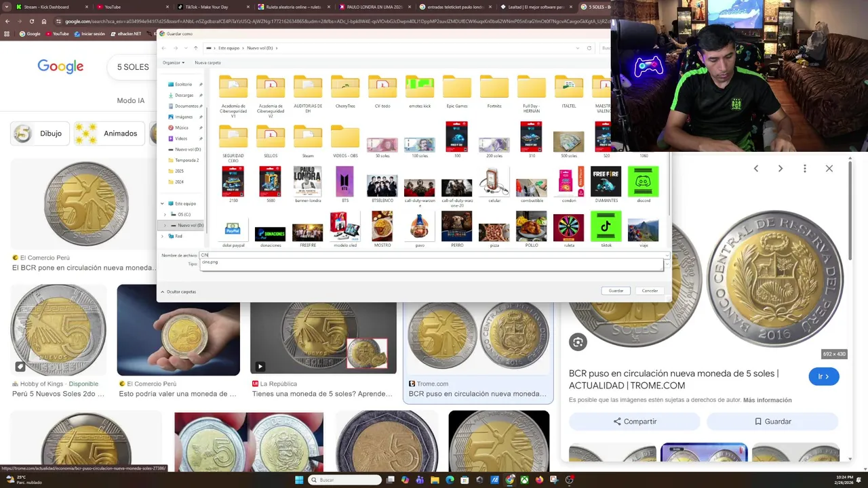
Task: Click the Ir button to visit Trome
Action: click(824, 377)
